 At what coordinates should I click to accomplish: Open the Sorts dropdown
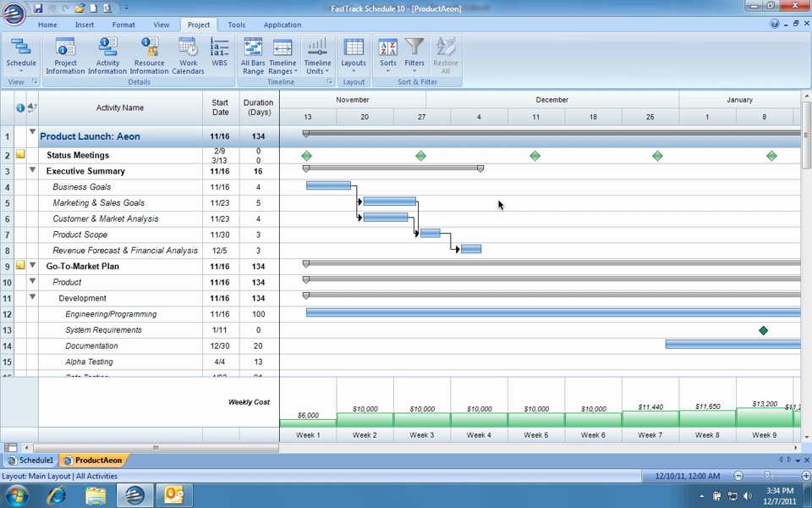pyautogui.click(x=388, y=55)
